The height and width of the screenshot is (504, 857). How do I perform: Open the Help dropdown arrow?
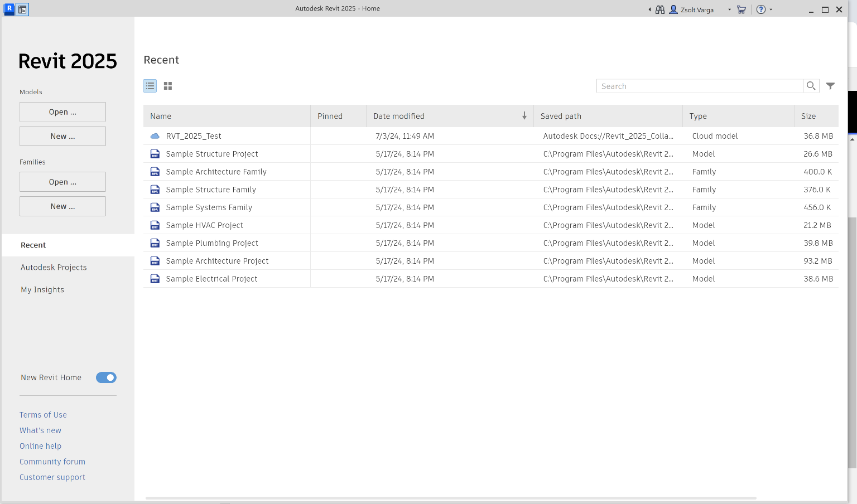pos(771,9)
